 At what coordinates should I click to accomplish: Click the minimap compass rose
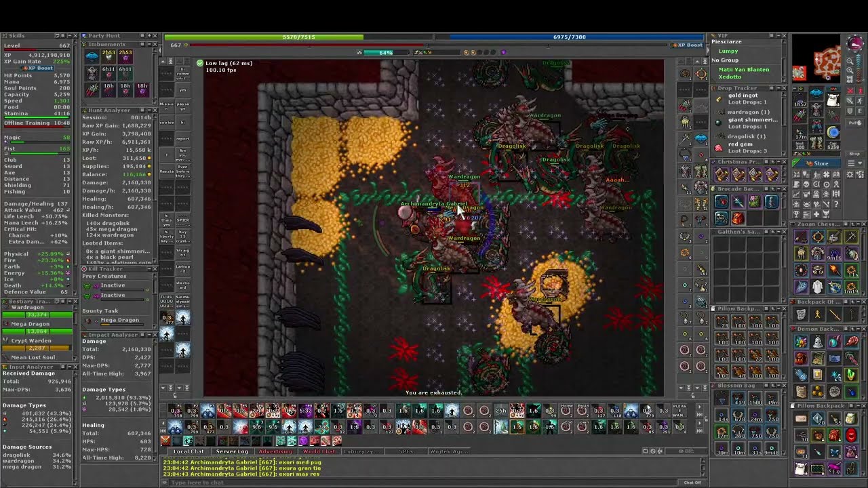click(x=855, y=43)
